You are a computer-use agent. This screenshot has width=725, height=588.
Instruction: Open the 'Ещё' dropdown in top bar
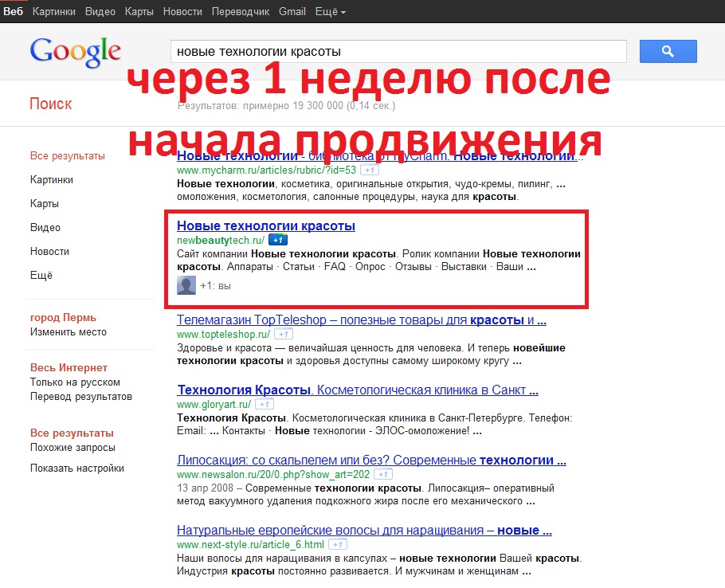tap(330, 12)
